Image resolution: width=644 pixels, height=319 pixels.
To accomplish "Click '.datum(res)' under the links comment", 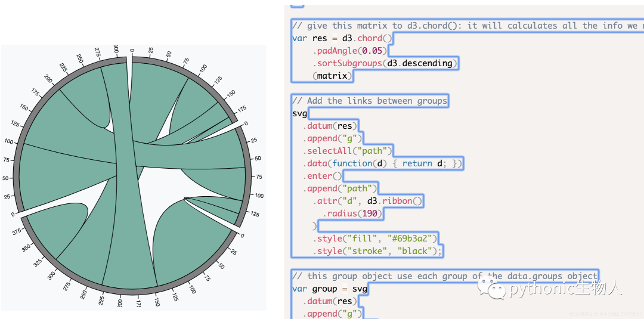I will coord(330,126).
